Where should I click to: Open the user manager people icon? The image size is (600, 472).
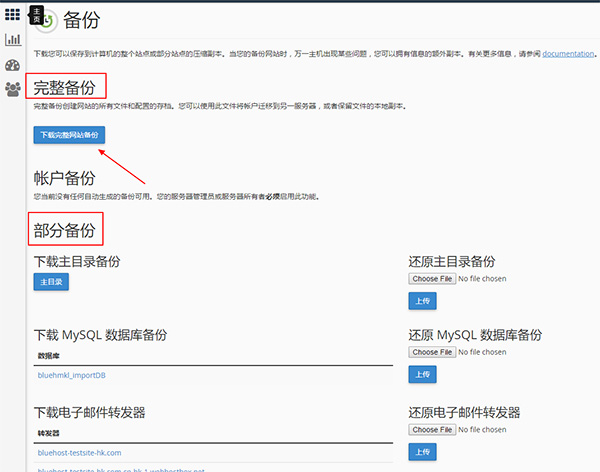13,90
